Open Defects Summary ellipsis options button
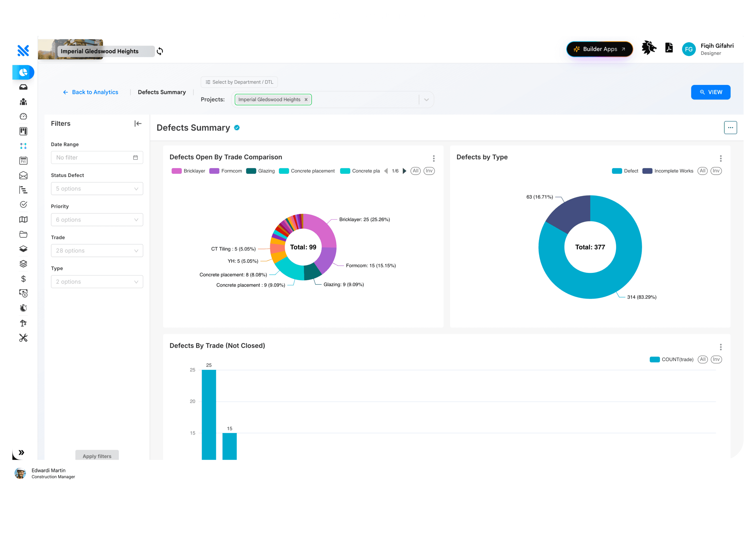 730,128
